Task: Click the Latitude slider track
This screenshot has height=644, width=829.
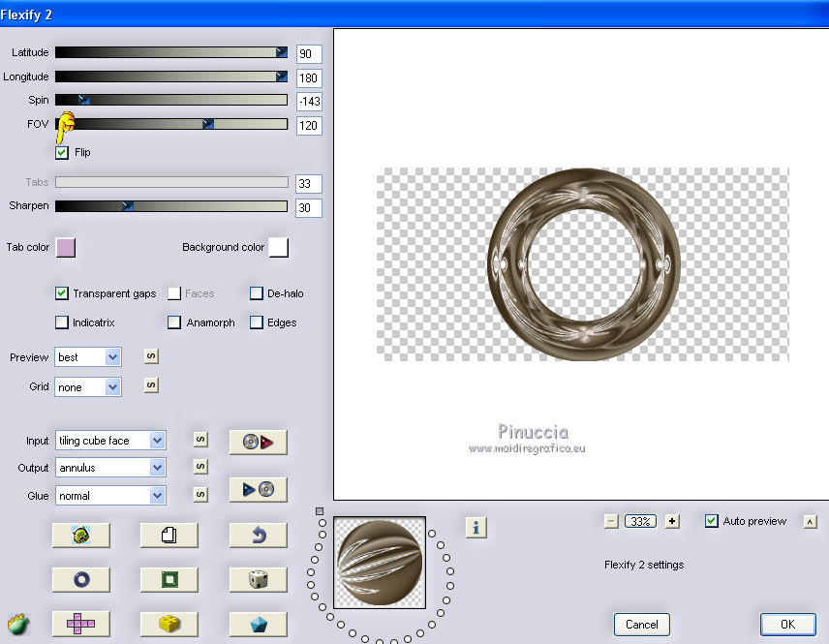Action: [x=171, y=52]
